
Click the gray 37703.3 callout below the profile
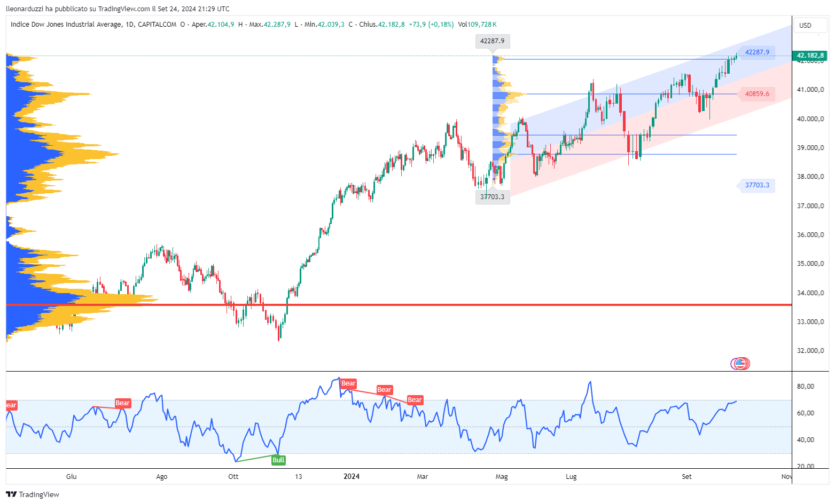pos(493,197)
